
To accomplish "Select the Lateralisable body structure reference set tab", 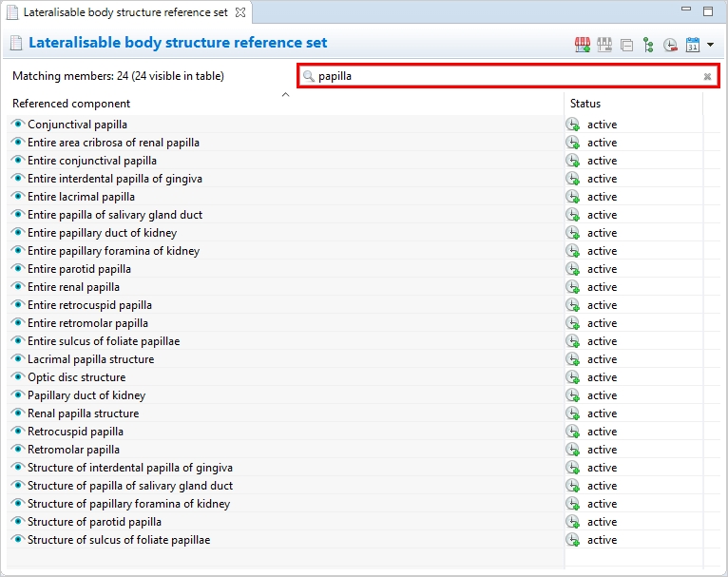I will tap(124, 12).
